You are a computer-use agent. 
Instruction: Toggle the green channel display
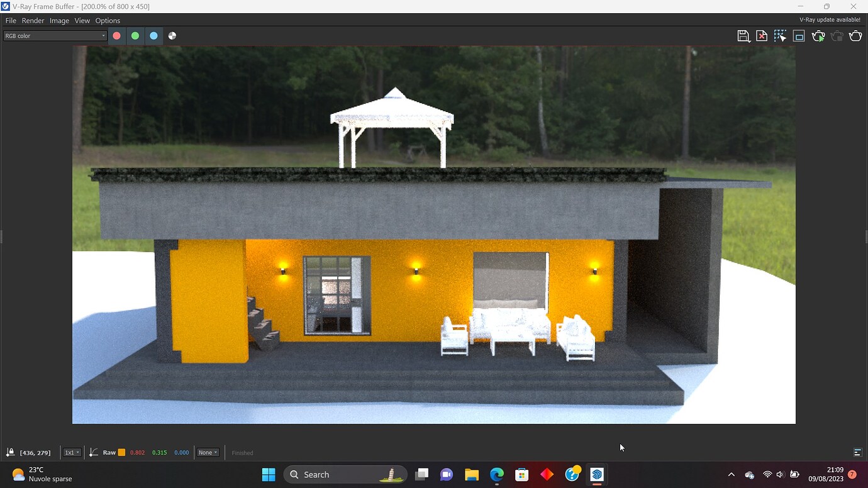pos(135,36)
